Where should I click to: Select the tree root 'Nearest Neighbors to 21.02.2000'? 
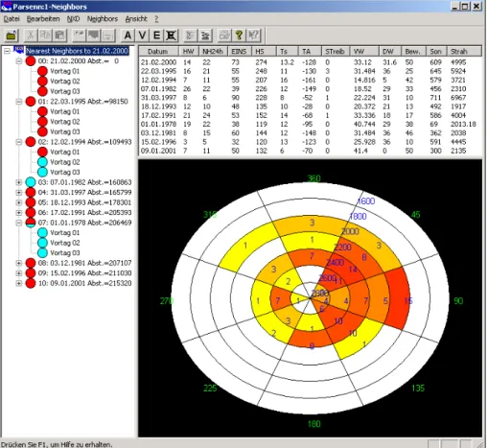coord(78,51)
